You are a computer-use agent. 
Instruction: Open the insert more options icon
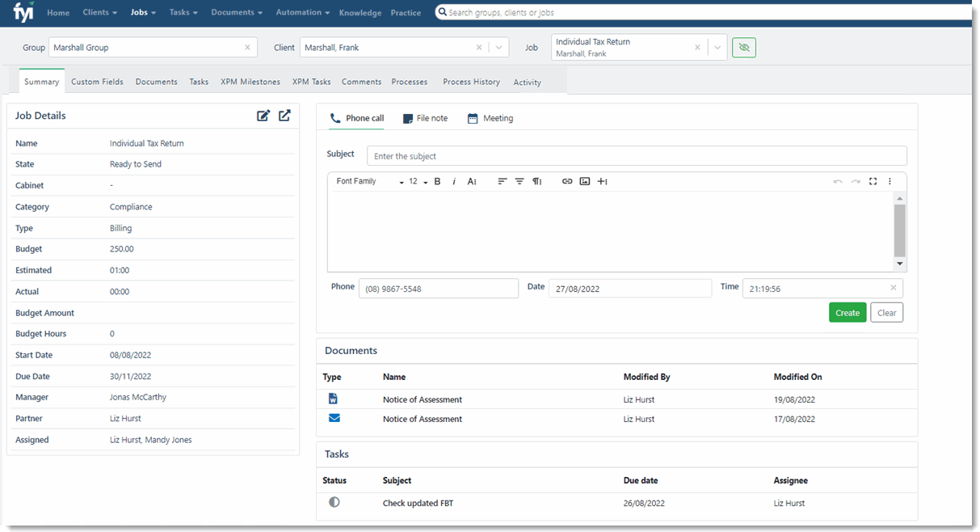coord(603,182)
